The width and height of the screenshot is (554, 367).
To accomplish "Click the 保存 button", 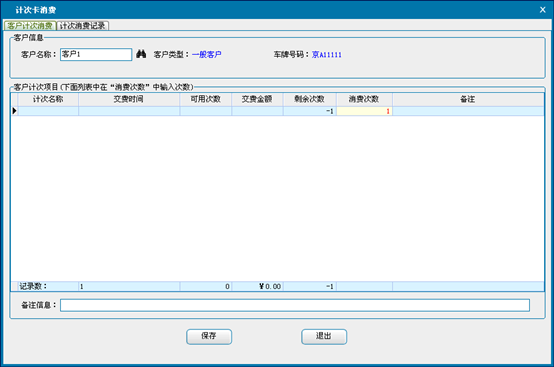I will tap(209, 336).
